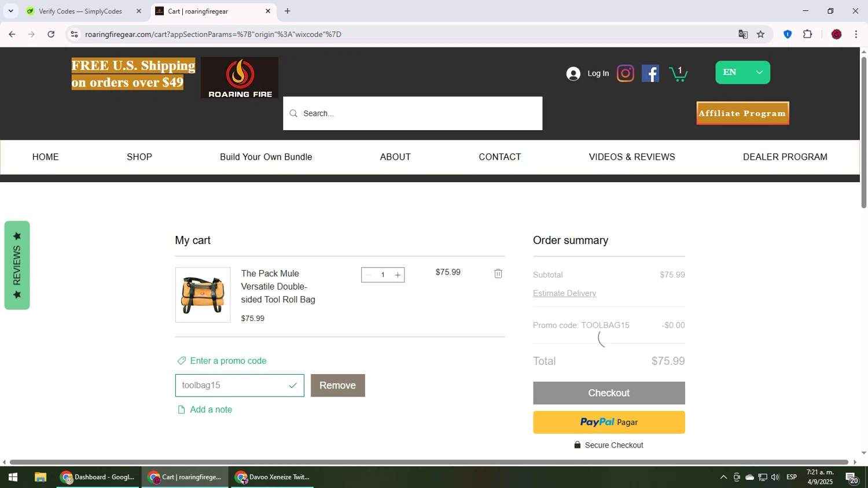Decrease quantity with the minus button

click(369, 275)
